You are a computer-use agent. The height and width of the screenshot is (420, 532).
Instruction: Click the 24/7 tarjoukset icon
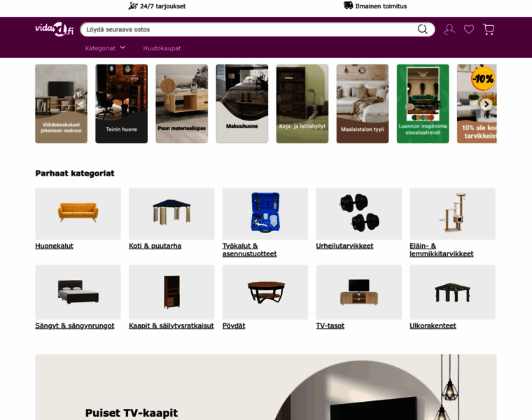pyautogui.click(x=133, y=6)
